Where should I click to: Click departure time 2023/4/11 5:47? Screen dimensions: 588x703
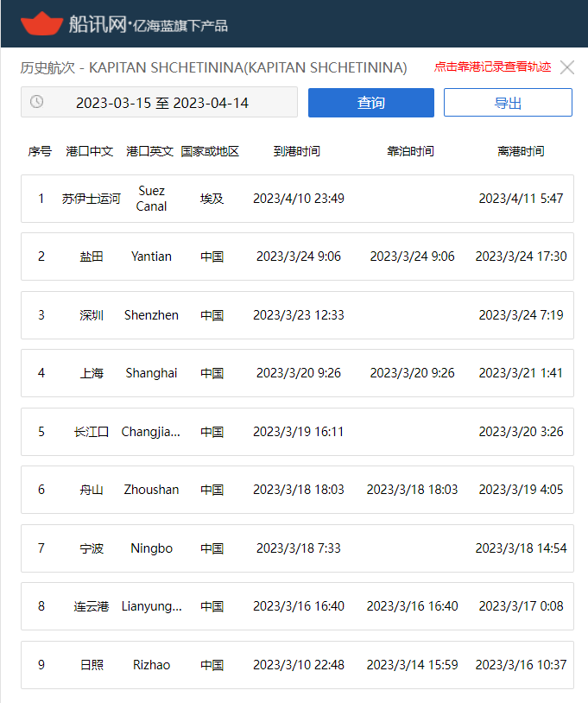pyautogui.click(x=521, y=199)
